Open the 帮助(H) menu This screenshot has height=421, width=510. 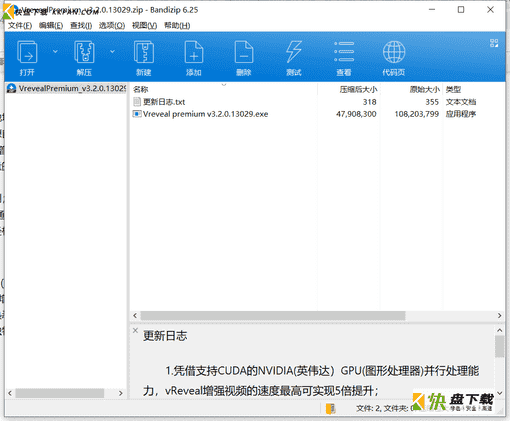[x=177, y=25]
